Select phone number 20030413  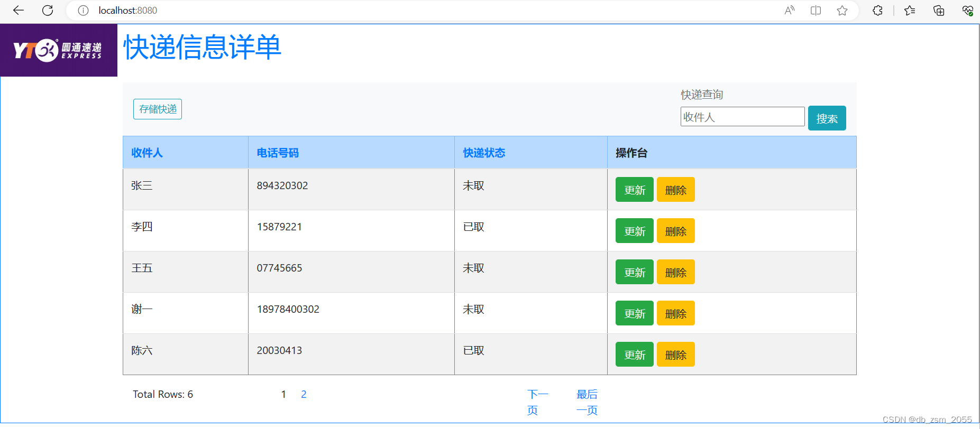[x=279, y=350]
